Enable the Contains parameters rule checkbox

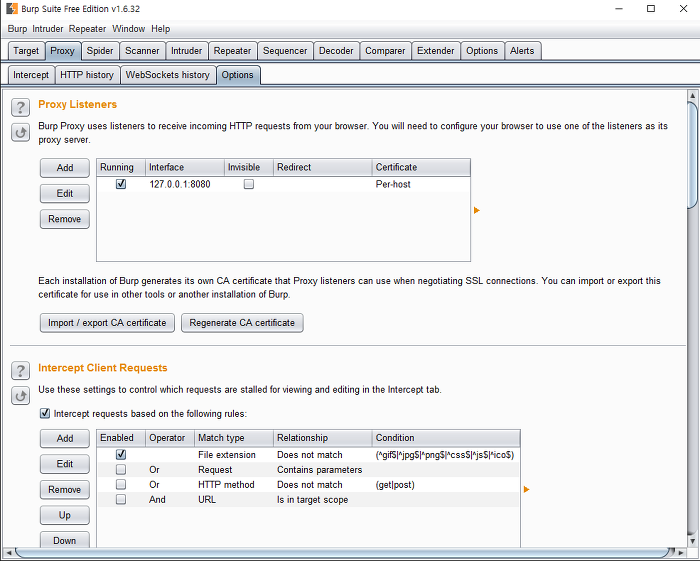(121, 470)
